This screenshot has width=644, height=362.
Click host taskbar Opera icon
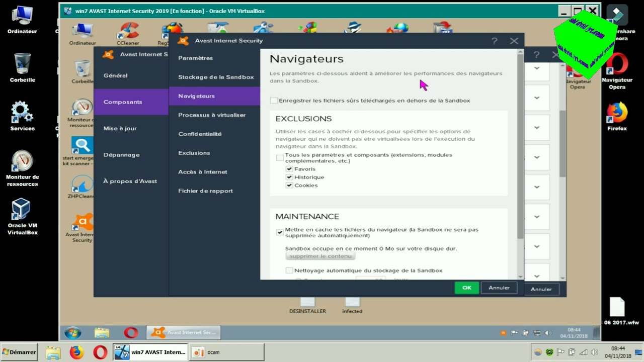coord(100,352)
